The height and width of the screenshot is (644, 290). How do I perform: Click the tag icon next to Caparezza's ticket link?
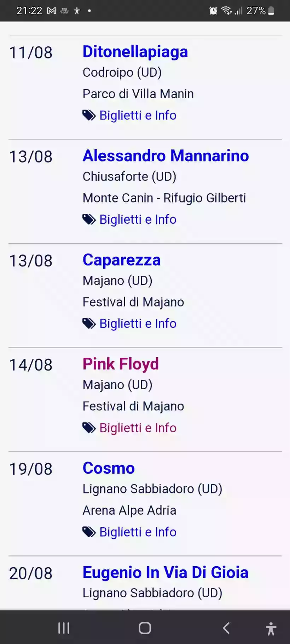88,323
